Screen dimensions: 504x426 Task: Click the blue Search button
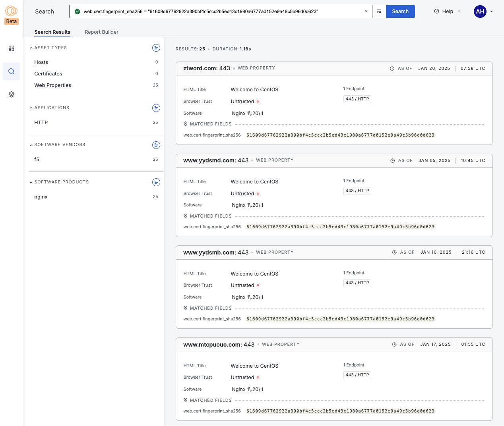coord(400,12)
